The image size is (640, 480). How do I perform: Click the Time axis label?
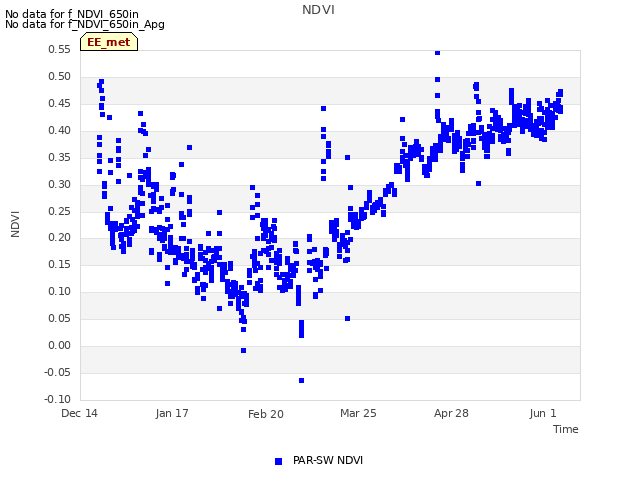click(x=566, y=429)
